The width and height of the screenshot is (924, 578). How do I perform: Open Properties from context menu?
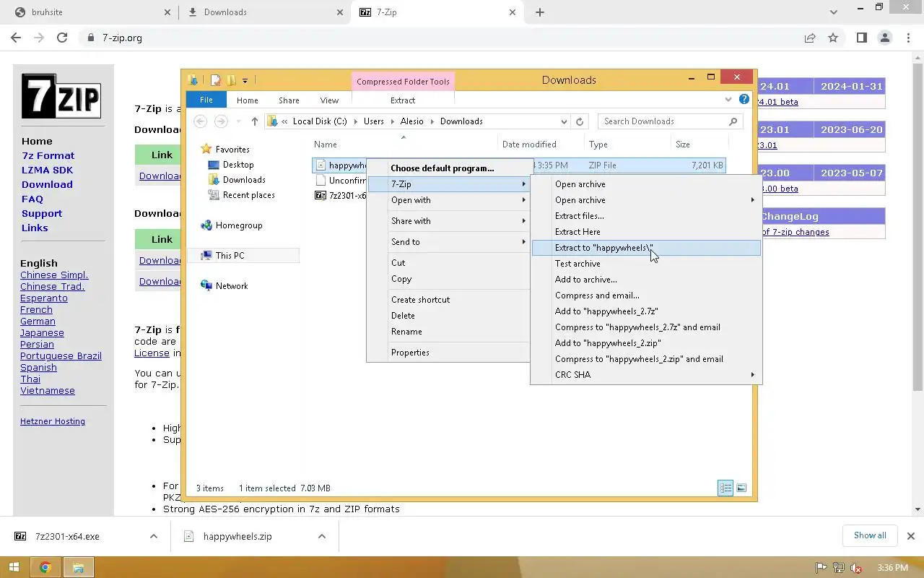pos(410,353)
